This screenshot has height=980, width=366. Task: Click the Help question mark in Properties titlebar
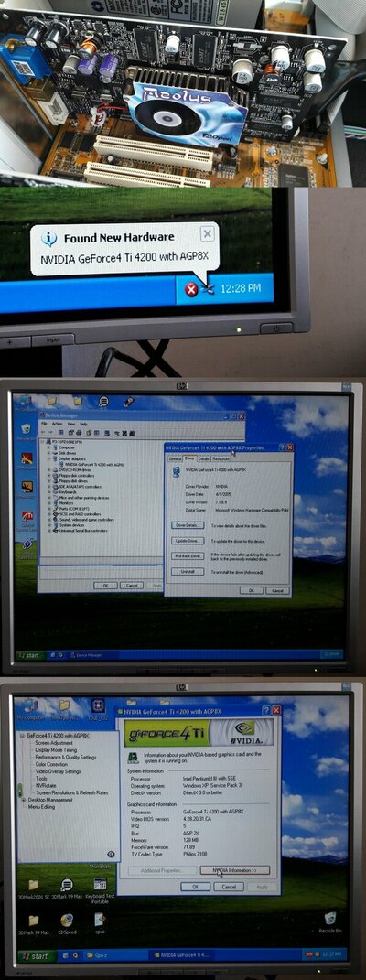click(282, 447)
